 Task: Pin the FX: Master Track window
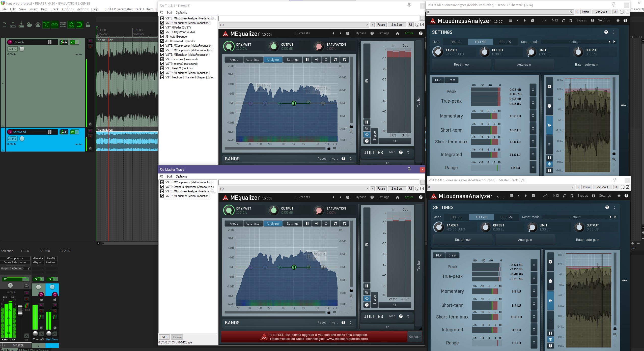(409, 169)
